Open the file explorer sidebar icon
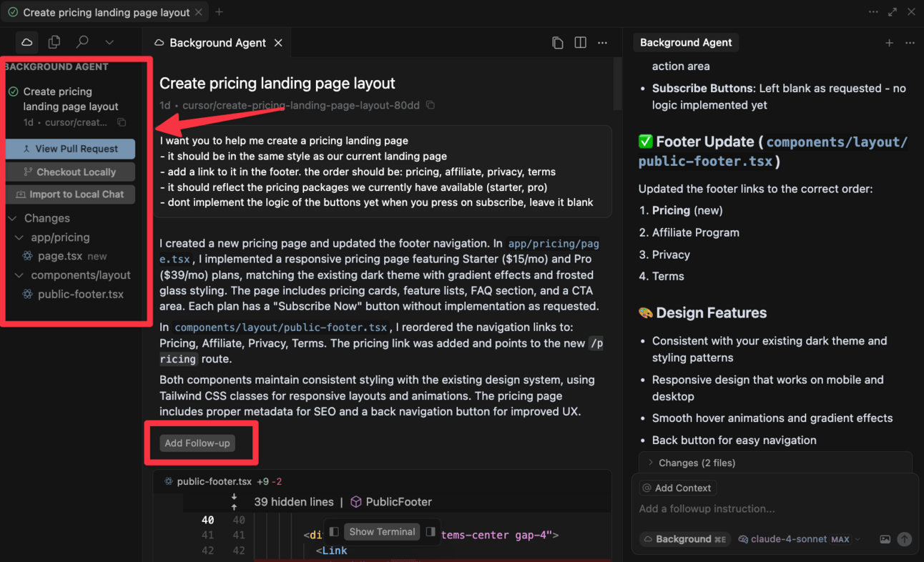 54,42
